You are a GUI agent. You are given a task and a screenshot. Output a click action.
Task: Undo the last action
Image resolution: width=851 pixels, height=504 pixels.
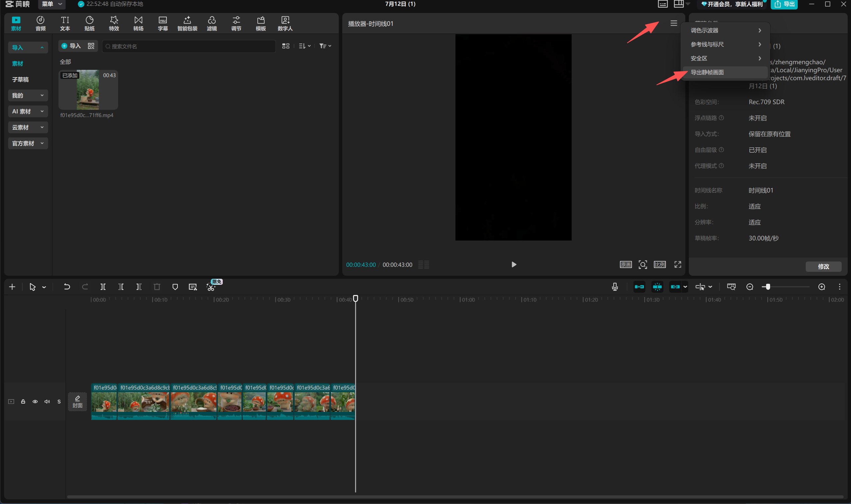pyautogui.click(x=67, y=287)
